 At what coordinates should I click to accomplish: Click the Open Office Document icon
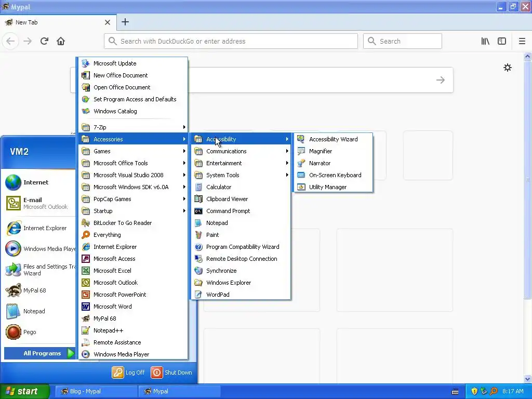(86, 87)
